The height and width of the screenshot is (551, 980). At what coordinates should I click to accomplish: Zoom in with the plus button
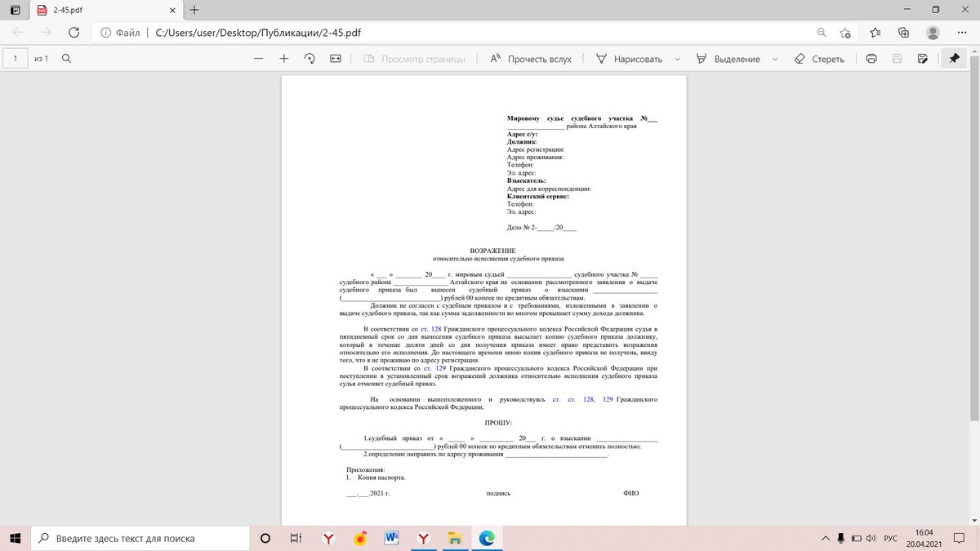click(x=283, y=59)
